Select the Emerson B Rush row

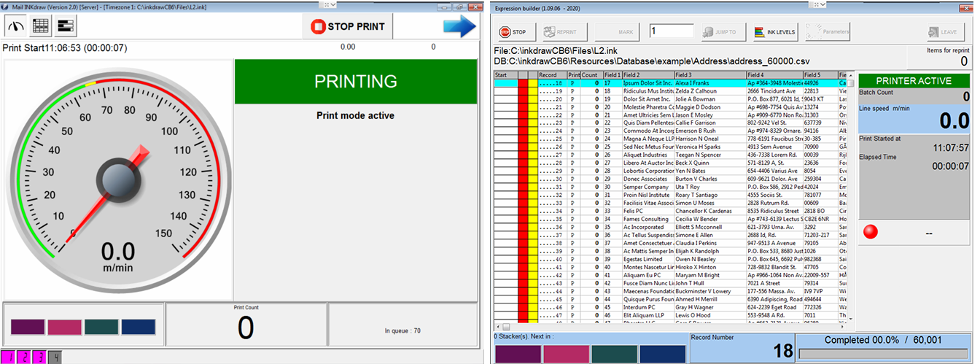(x=670, y=131)
